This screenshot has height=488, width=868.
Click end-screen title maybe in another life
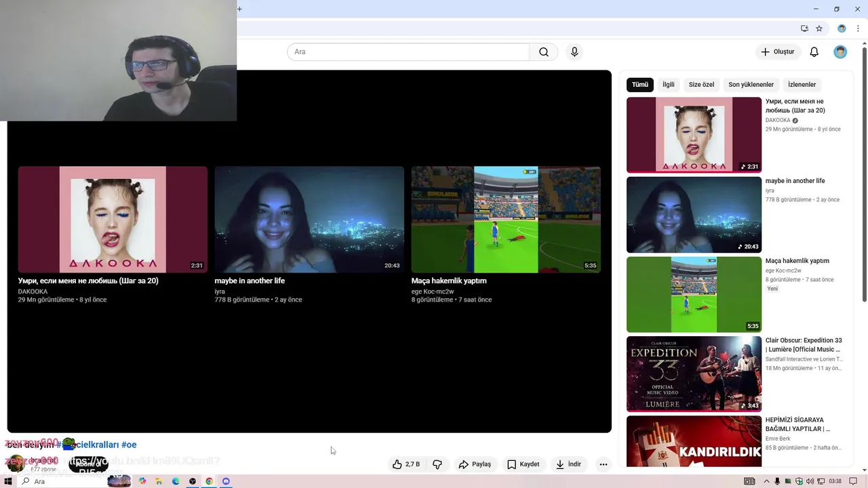pyautogui.click(x=250, y=281)
